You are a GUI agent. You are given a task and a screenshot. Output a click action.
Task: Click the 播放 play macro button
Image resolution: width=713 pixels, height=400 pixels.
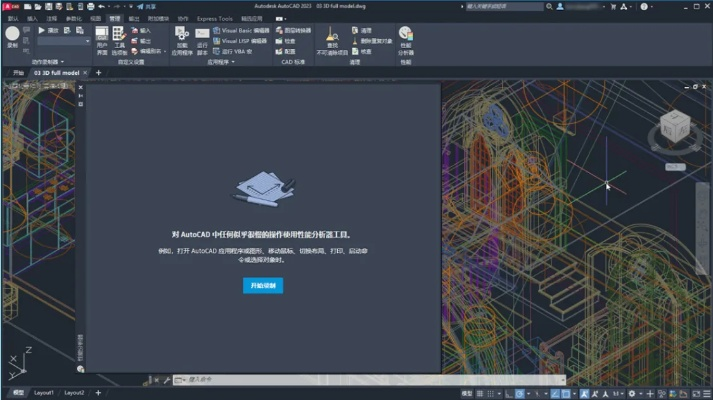point(48,30)
